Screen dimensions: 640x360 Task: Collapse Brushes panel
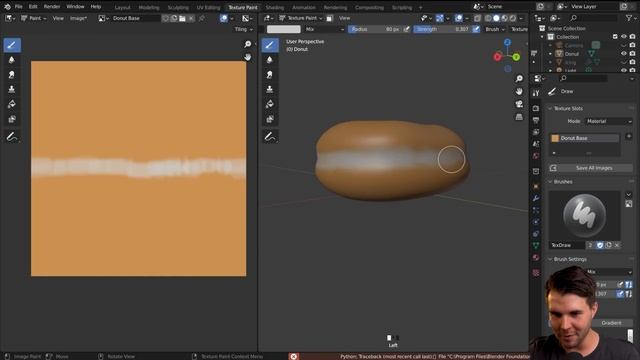pos(550,182)
